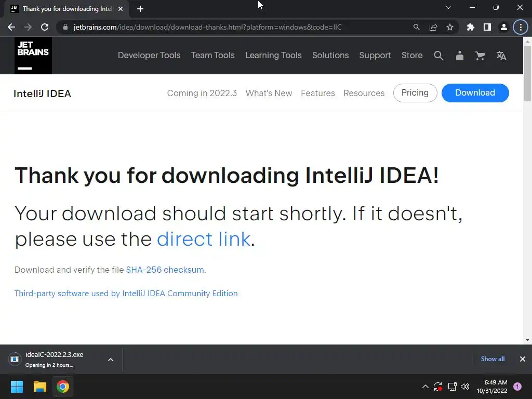Close the Thank you for downloading tab

click(x=121, y=9)
